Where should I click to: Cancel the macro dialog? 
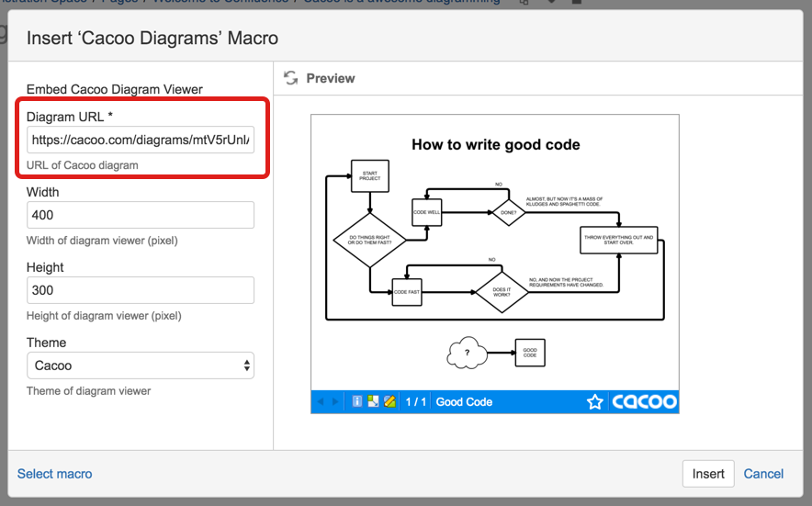click(763, 474)
